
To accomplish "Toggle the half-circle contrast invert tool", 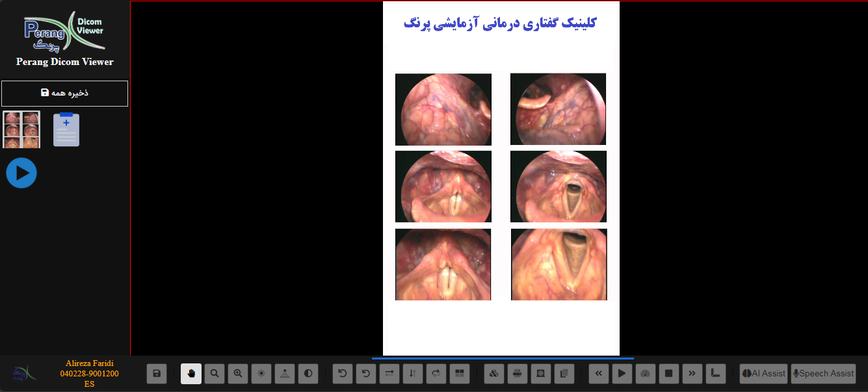I will [308, 374].
